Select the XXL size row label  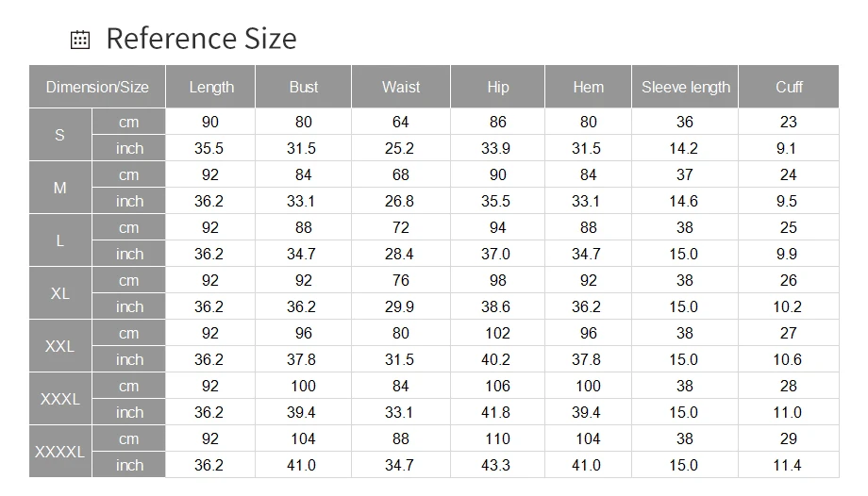click(x=59, y=346)
